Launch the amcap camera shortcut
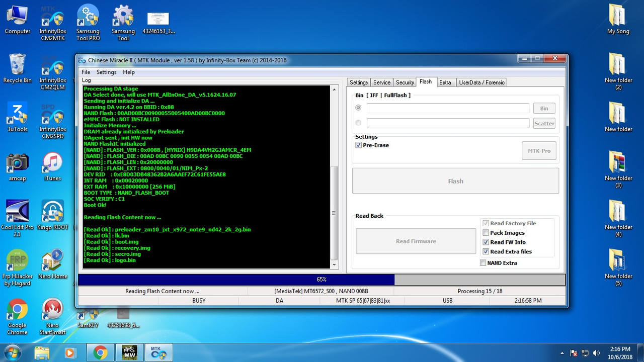644x362 pixels. 17,167
